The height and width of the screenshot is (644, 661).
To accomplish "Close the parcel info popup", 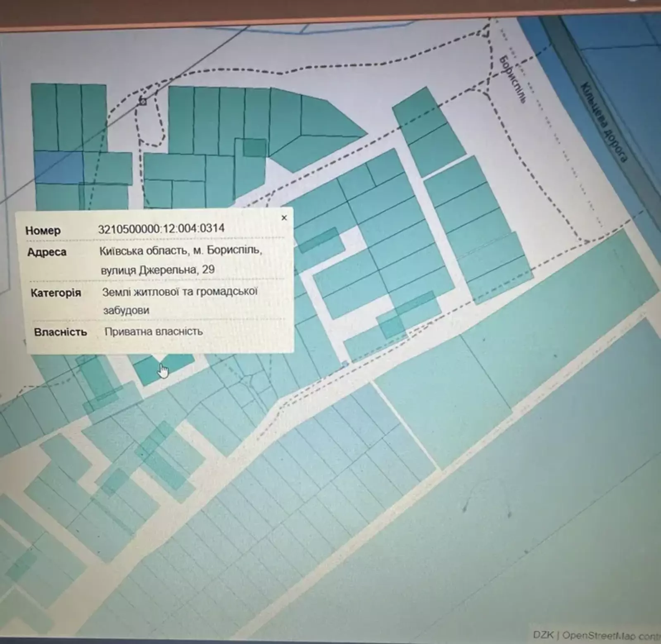I will point(284,218).
